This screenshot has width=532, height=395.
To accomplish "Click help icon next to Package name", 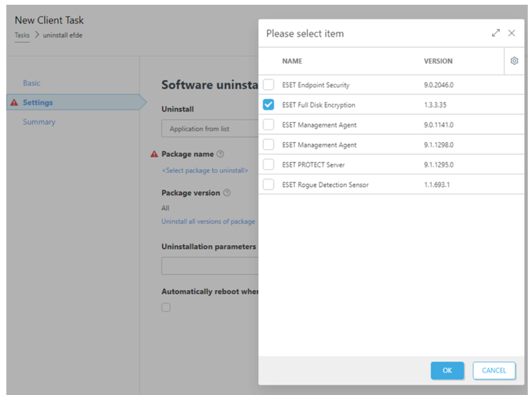I will pos(220,154).
